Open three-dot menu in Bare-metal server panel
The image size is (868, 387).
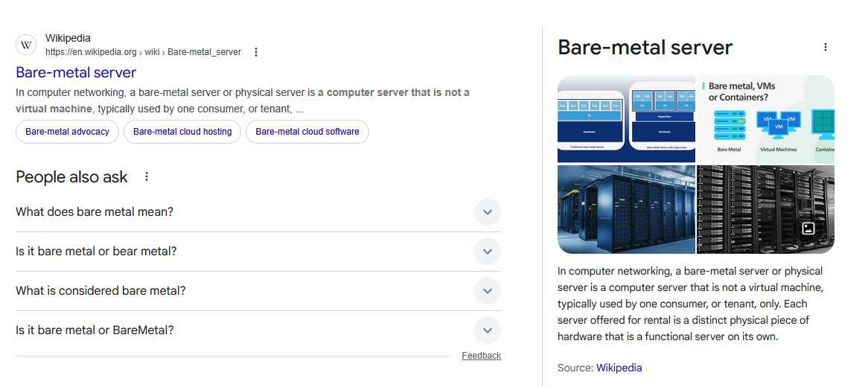826,47
